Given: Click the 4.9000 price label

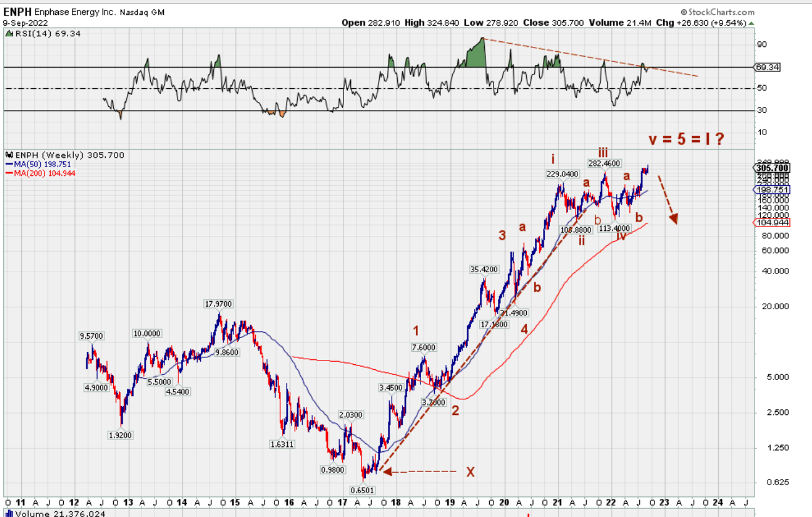Looking at the screenshot, I should (96, 387).
